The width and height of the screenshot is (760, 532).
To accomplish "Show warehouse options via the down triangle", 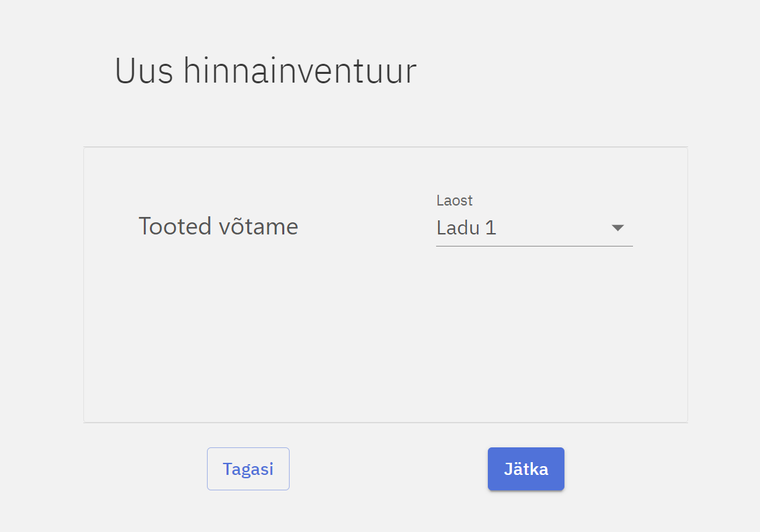I will [618, 228].
